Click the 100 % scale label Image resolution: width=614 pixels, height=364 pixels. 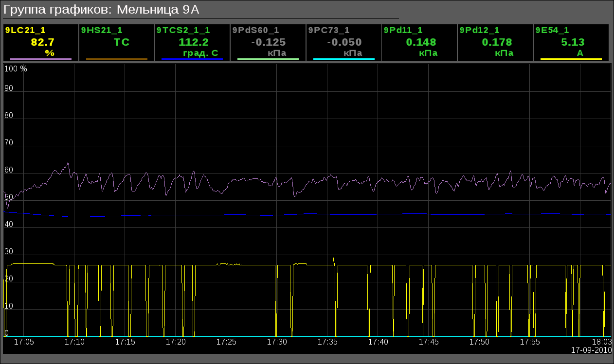tap(16, 69)
